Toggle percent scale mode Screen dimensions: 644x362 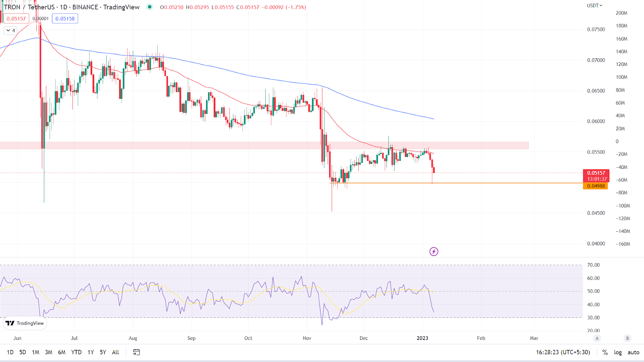605,352
